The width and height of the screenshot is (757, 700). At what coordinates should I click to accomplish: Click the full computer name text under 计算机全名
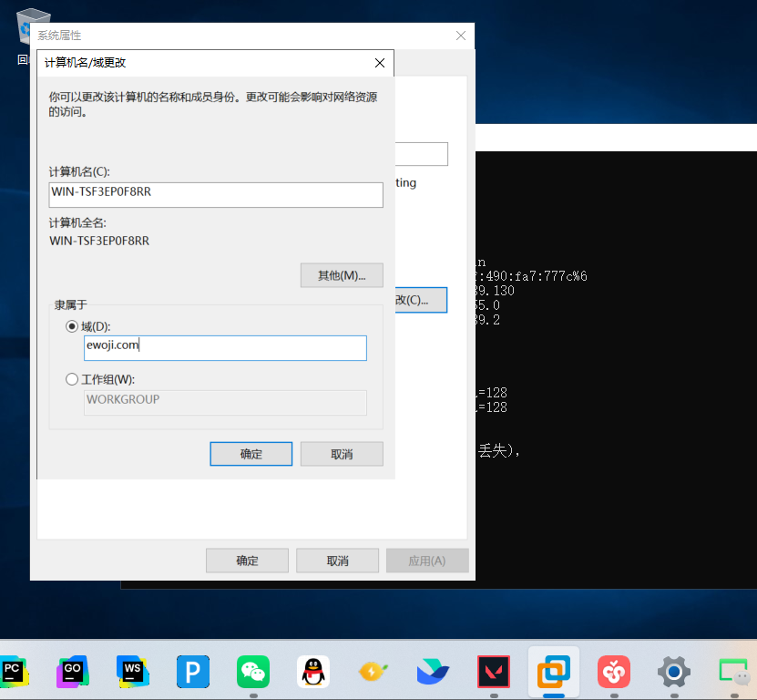click(x=99, y=241)
